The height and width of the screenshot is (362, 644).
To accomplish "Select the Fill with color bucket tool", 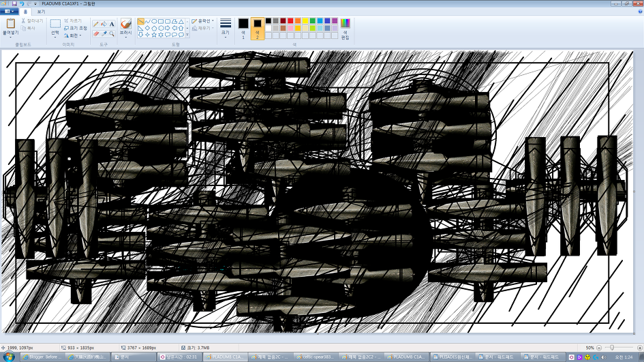I will [104, 24].
